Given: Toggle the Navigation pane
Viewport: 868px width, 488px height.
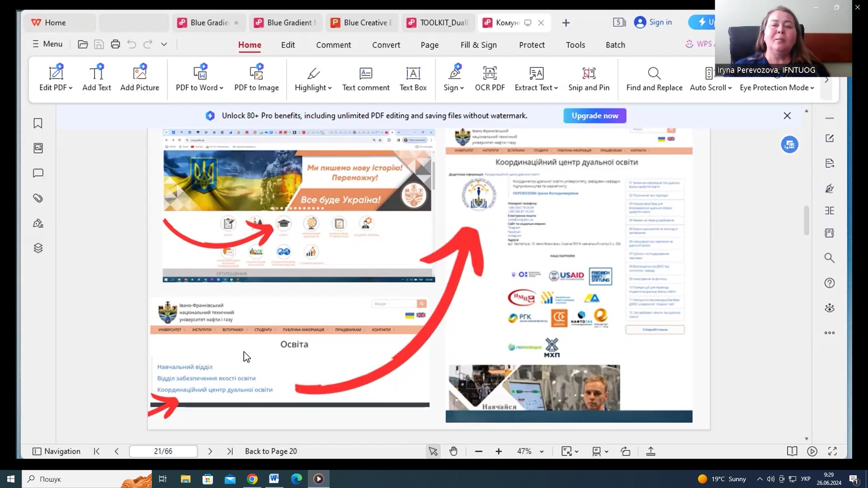Looking at the screenshot, I should tap(57, 451).
